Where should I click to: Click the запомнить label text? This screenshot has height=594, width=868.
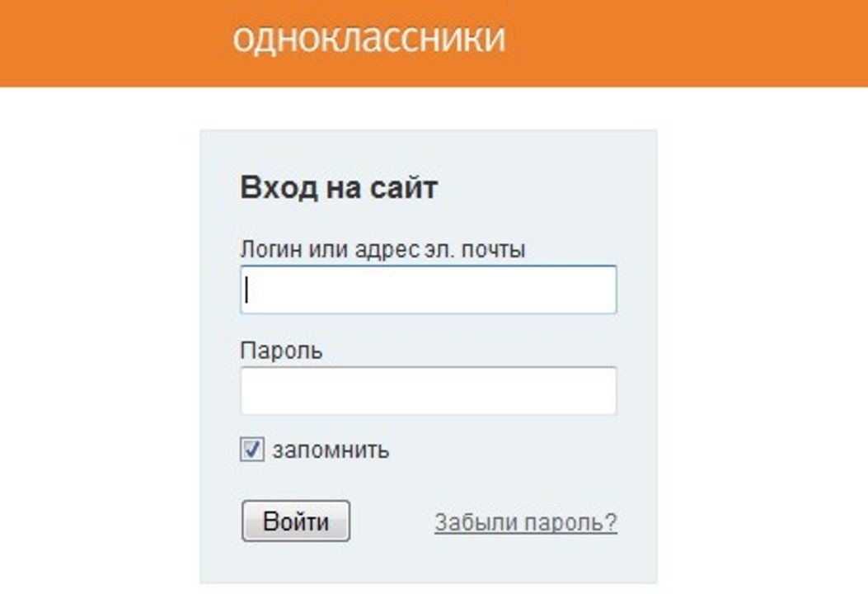[331, 450]
